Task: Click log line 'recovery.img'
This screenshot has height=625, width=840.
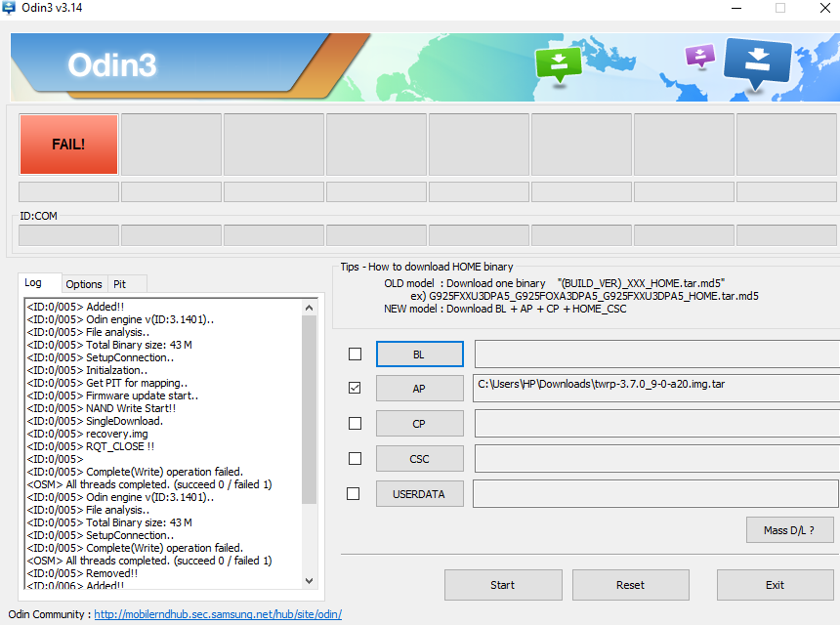Action: point(88,434)
